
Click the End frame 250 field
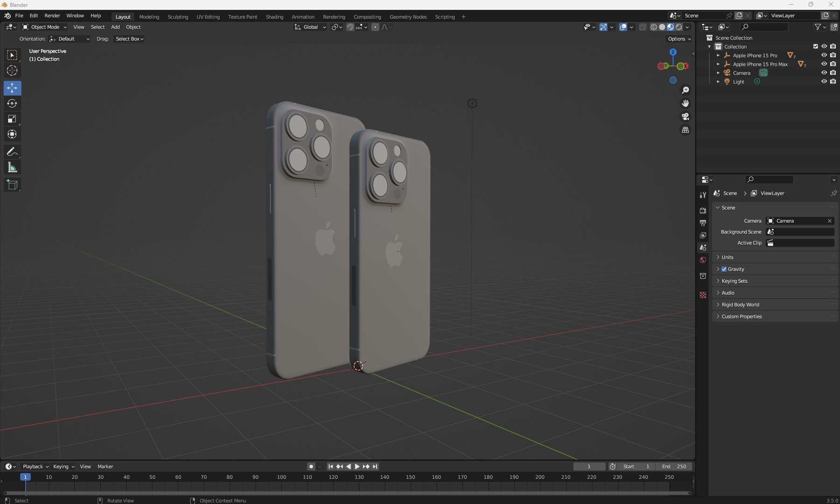click(674, 467)
